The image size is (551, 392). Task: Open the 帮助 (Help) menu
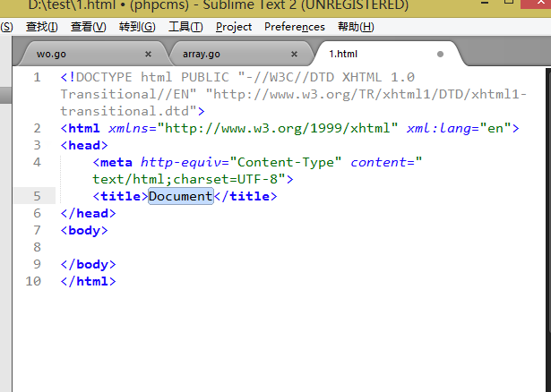356,27
